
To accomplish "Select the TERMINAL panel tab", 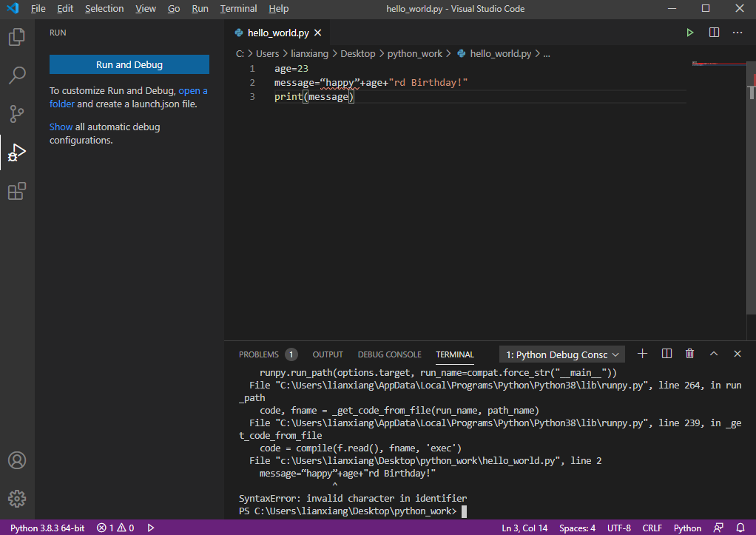I will pyautogui.click(x=455, y=354).
